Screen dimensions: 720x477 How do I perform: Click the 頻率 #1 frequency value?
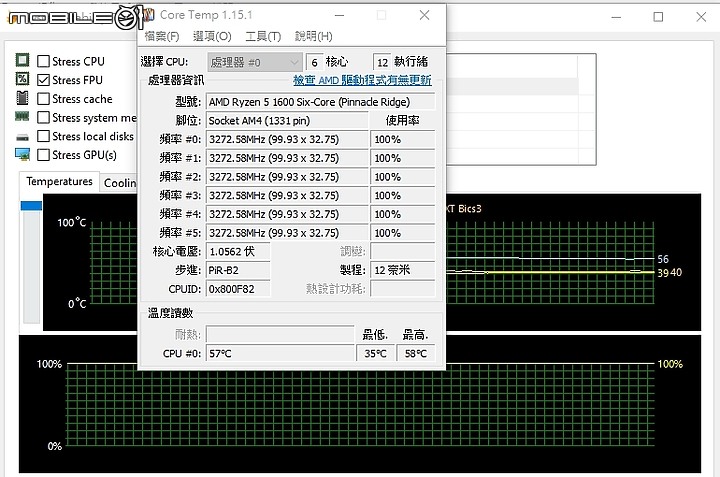287,158
